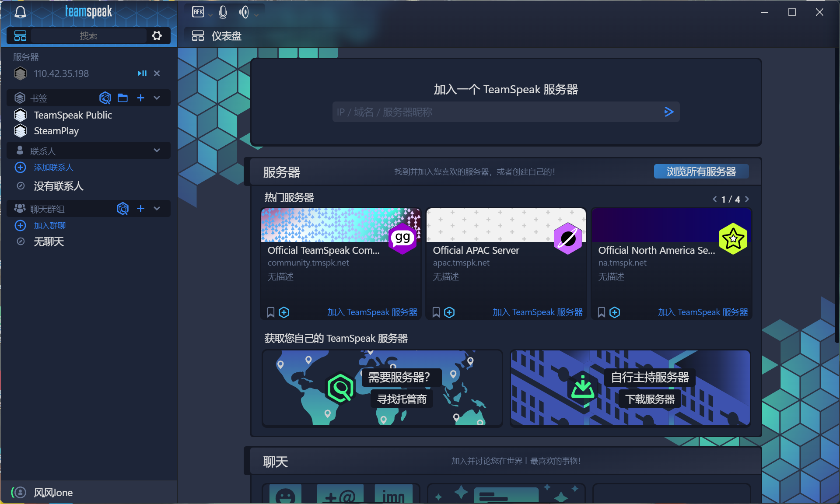Viewport: 840px width, 504px height.
Task: Click the 寻找托管商 button
Action: click(x=402, y=399)
